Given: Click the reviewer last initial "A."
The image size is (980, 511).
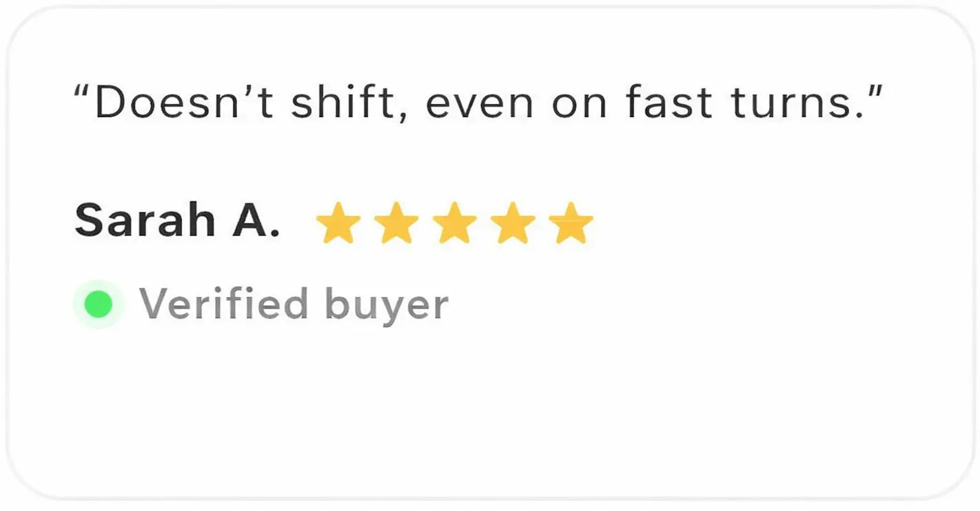Looking at the screenshot, I should coord(256,222).
